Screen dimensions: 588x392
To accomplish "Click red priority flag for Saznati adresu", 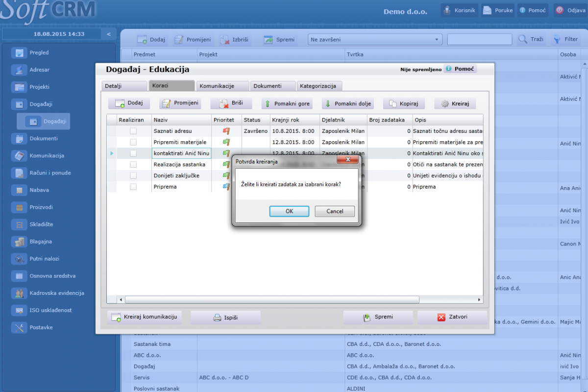I will 226,131.
